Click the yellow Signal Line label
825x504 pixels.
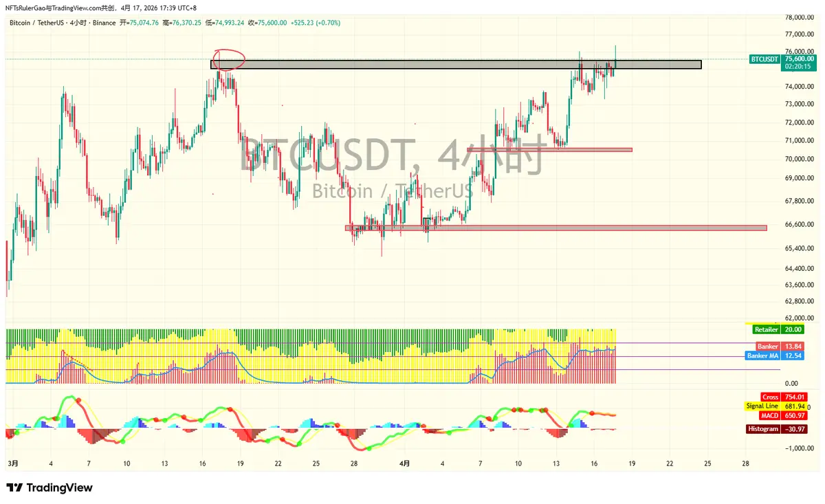[x=762, y=406]
